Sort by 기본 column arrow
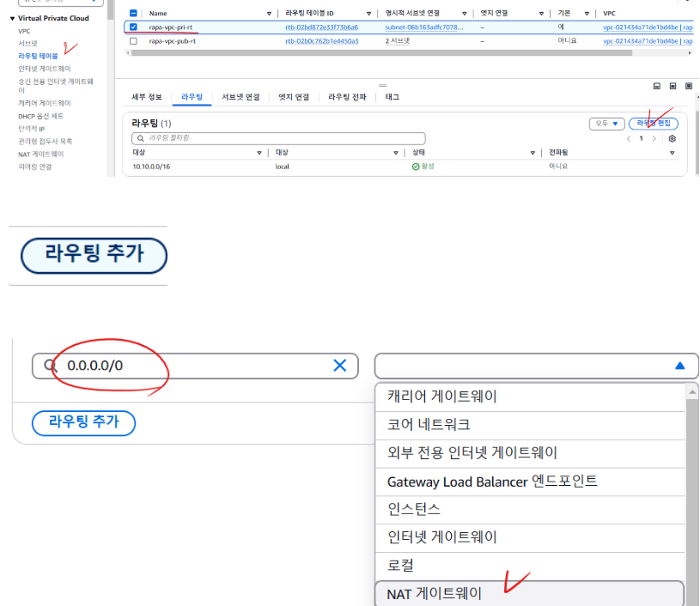This screenshot has height=606, width=700. pyautogui.click(x=587, y=14)
